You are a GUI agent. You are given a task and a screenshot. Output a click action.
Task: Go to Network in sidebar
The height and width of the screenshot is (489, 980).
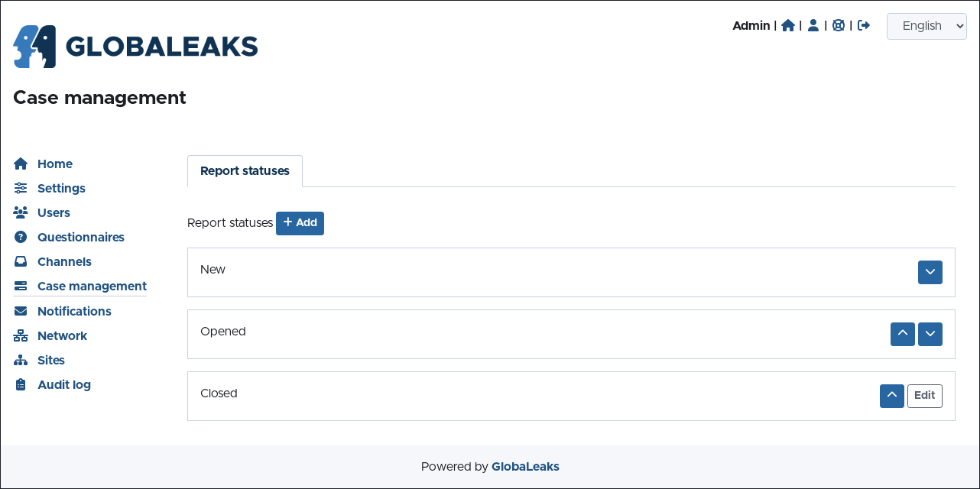(x=62, y=335)
